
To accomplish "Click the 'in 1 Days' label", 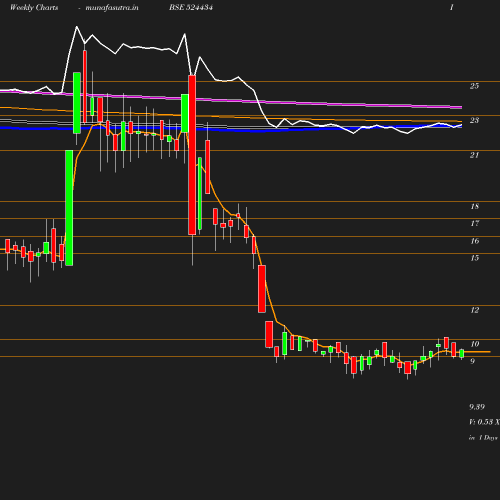I will coord(483,438).
